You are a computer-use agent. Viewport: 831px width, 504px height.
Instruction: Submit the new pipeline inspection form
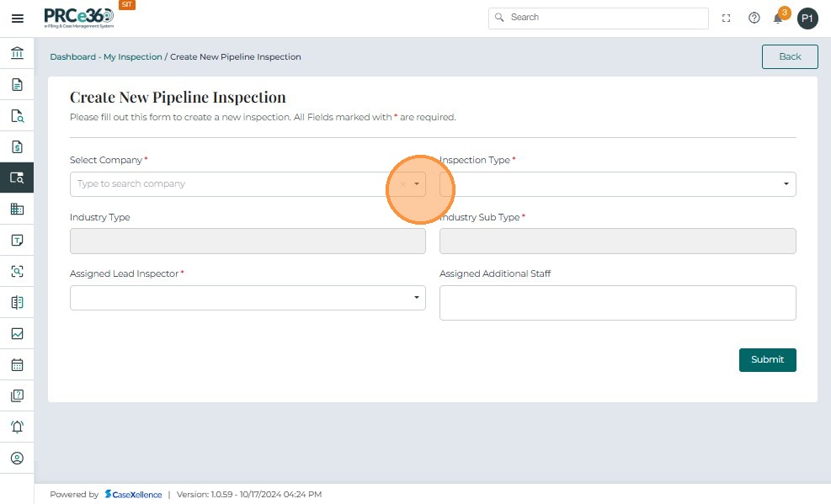[x=767, y=359]
